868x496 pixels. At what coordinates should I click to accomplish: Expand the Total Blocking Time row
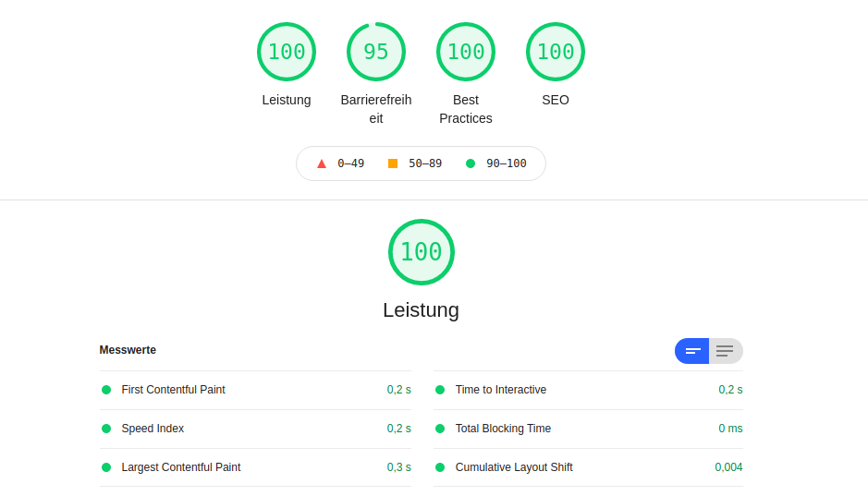[x=588, y=429]
